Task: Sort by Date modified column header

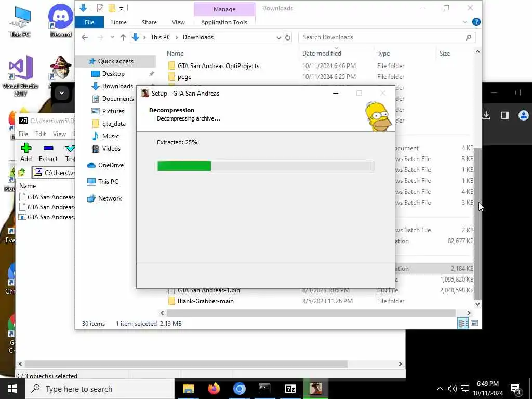Action: 322,54
